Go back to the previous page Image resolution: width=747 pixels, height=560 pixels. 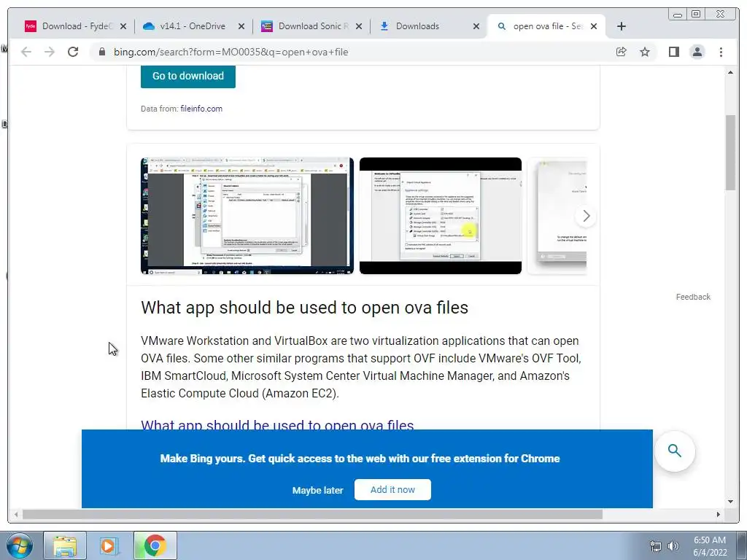click(x=26, y=52)
